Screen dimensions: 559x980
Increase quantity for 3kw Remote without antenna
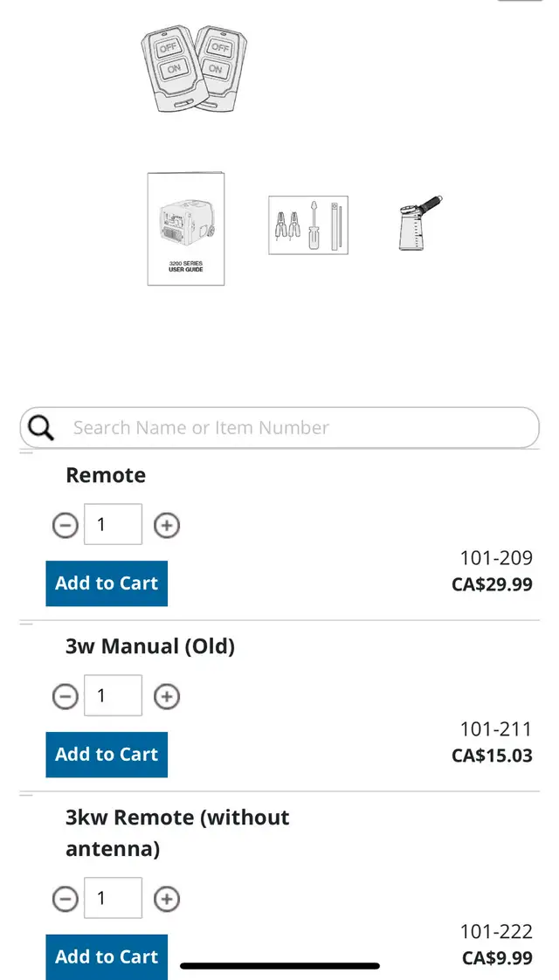coord(166,899)
